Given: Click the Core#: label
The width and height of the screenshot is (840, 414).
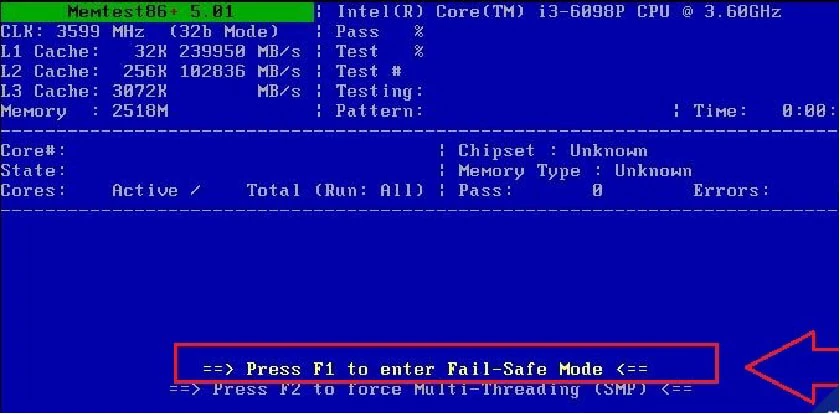Looking at the screenshot, I should tap(33, 150).
